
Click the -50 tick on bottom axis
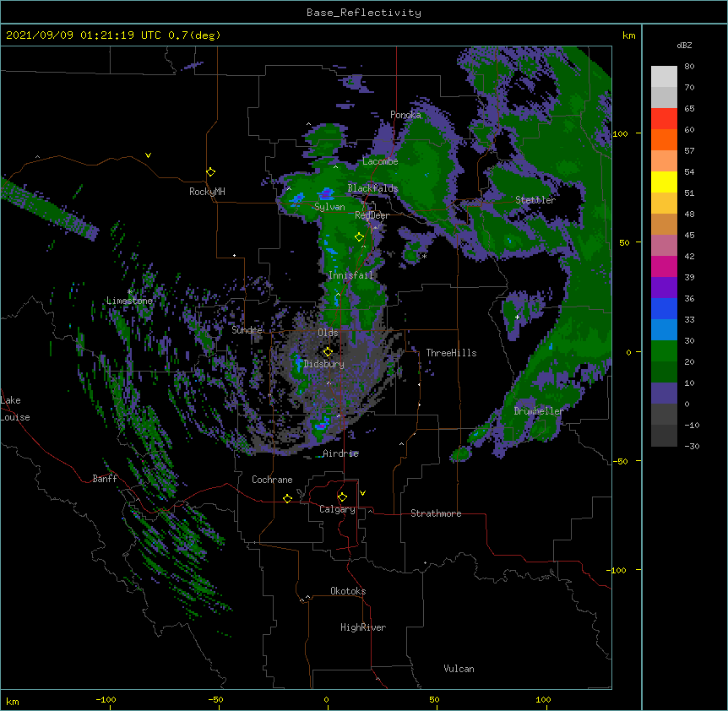pos(215,699)
